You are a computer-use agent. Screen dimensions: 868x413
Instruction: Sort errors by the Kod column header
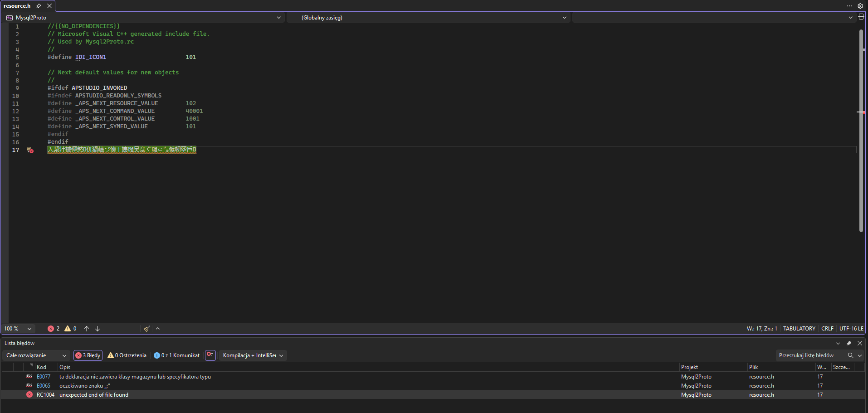(42, 367)
